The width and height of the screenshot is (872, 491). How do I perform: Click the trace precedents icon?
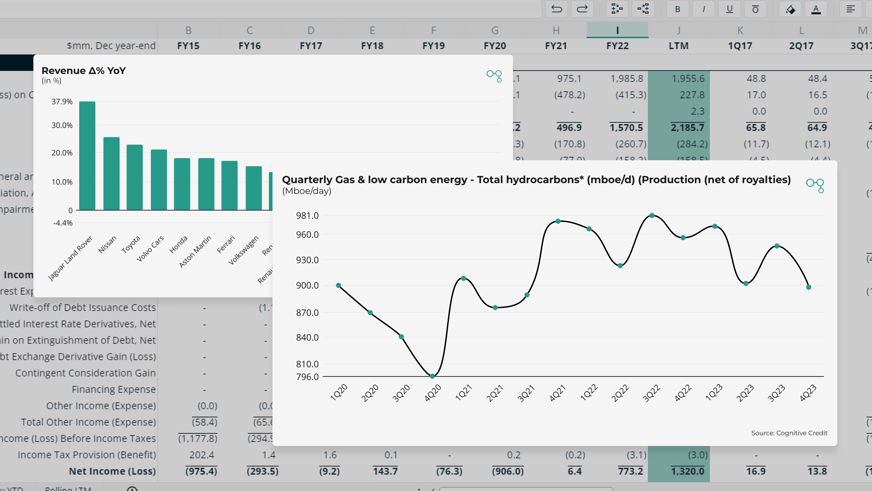(617, 8)
